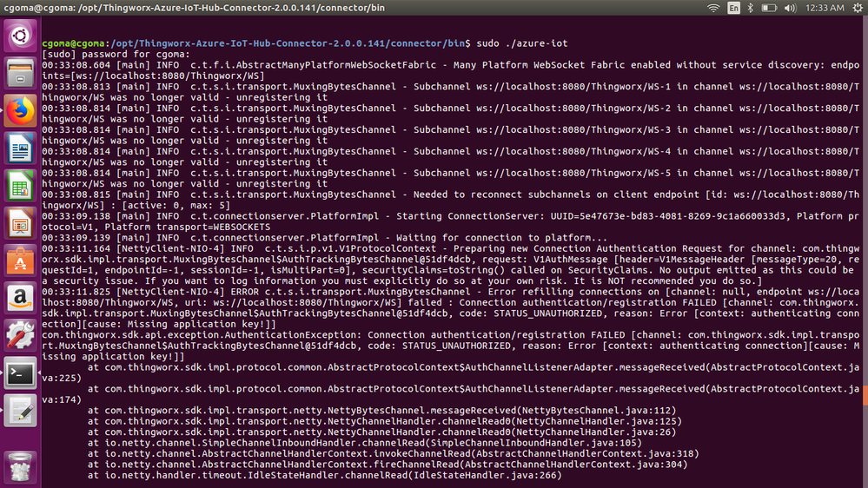Open the 12:33 AM clock menu

click(x=825, y=8)
